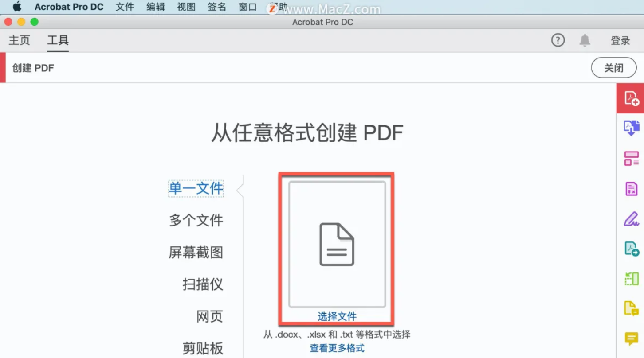Open the Acrobat Pro DC app menu
Screen dimensions: 644x358
coord(69,7)
